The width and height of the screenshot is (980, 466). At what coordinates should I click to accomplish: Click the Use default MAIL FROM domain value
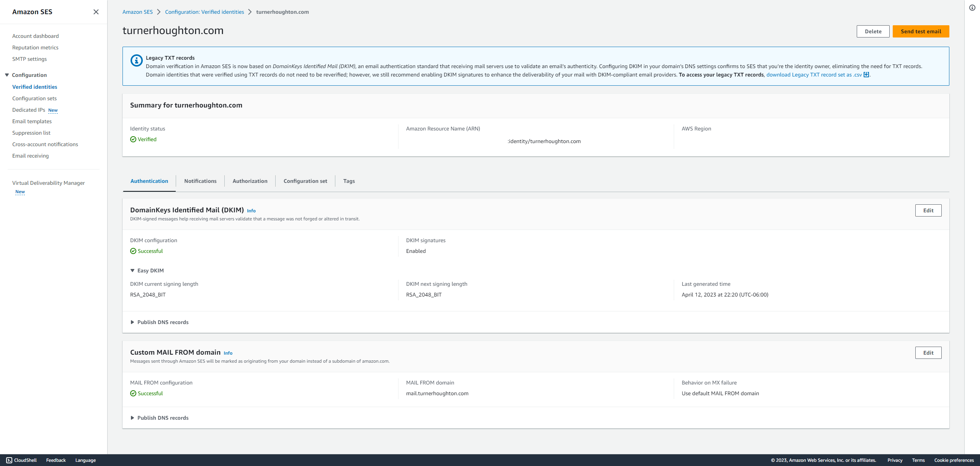720,393
